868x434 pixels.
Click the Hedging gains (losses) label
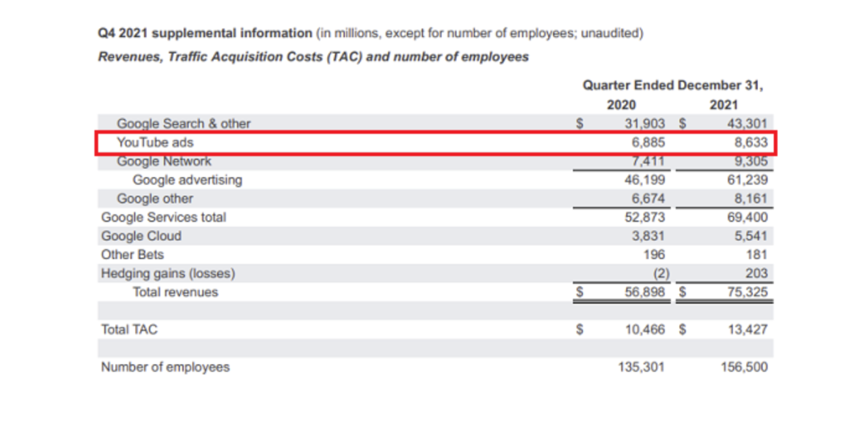click(168, 273)
